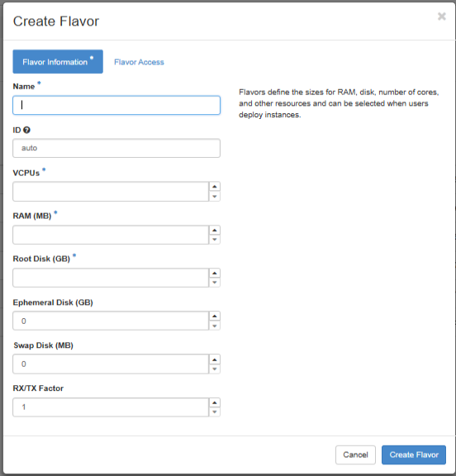
Task: Increase Ephemeral Disk (GB) up arrow
Action: coord(215,316)
